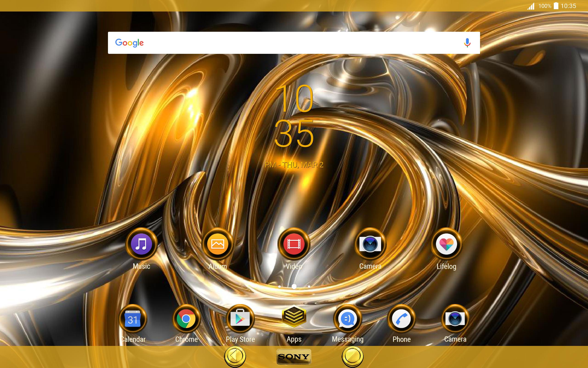Open the Lifelog app

pyautogui.click(x=446, y=244)
